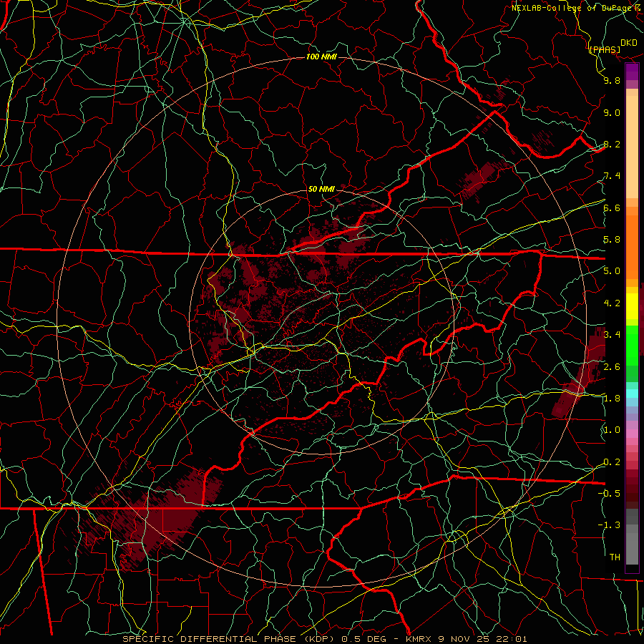Click the bright green segment of color bar
Viewport: 644px width, 644px height.
click(632, 346)
